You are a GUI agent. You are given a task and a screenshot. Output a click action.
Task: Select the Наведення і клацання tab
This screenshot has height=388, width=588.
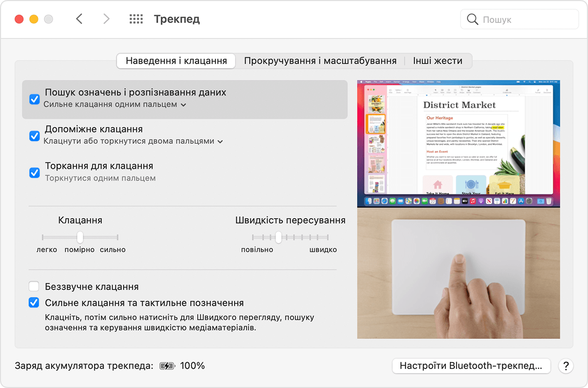point(175,61)
